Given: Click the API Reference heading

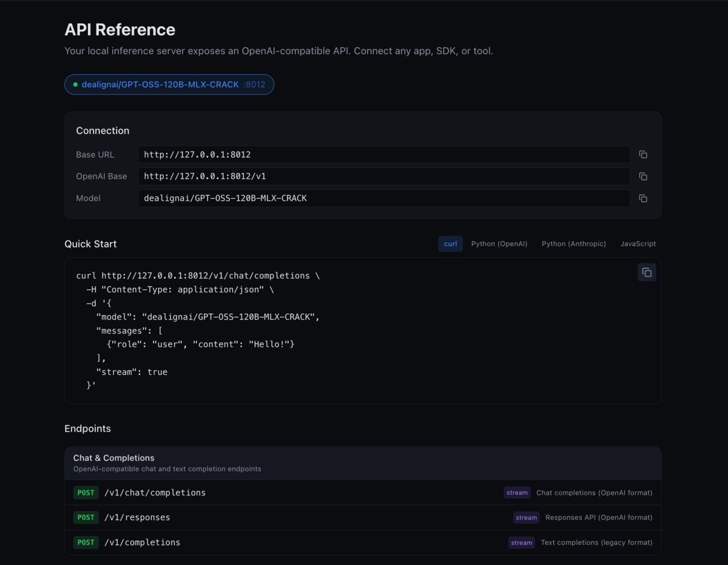Looking at the screenshot, I should pyautogui.click(x=120, y=30).
